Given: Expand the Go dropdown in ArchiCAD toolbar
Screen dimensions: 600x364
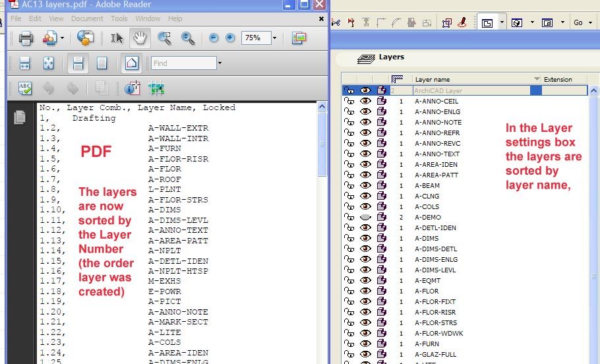Looking at the screenshot, I should [590, 22].
